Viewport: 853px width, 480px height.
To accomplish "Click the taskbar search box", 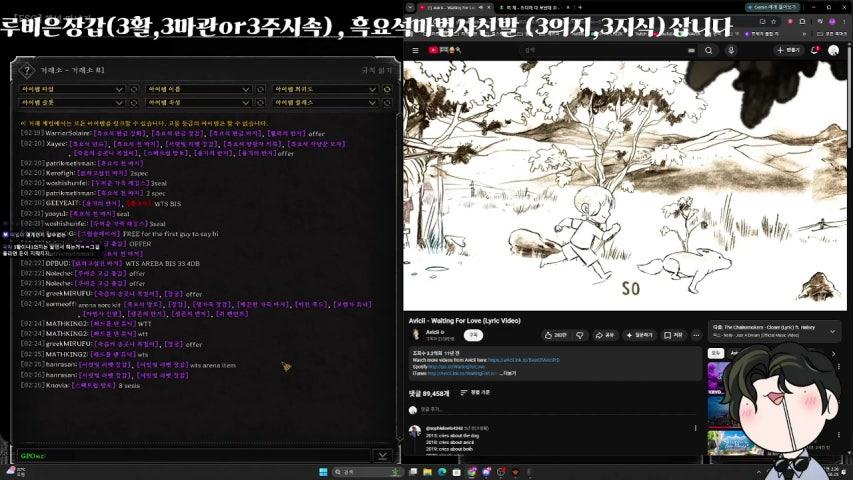I will pyautogui.click(x=366, y=472).
